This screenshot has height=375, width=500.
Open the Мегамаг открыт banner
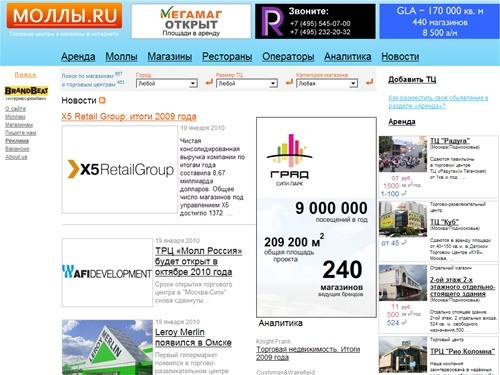[191, 21]
